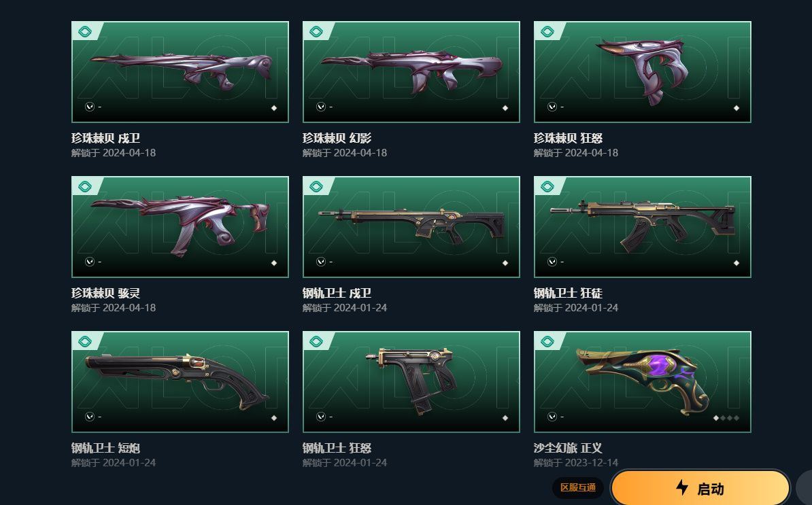Open the 钢轨卫士 戍卫 skin thumbnail
This screenshot has width=812, height=505.
(x=411, y=226)
